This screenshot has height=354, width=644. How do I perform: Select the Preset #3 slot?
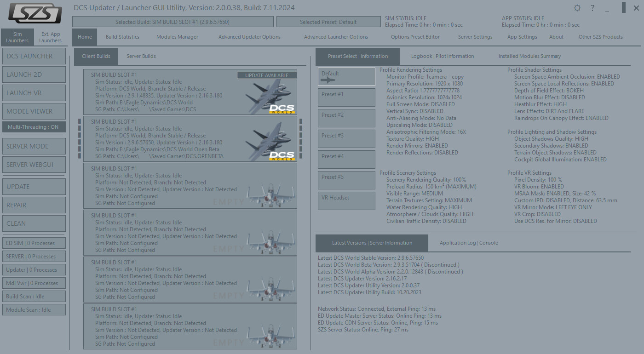click(346, 138)
